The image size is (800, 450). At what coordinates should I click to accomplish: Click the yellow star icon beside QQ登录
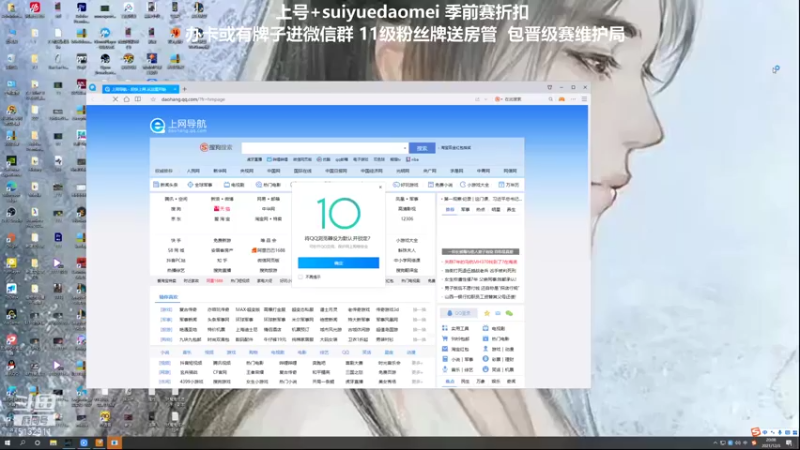pos(487,313)
